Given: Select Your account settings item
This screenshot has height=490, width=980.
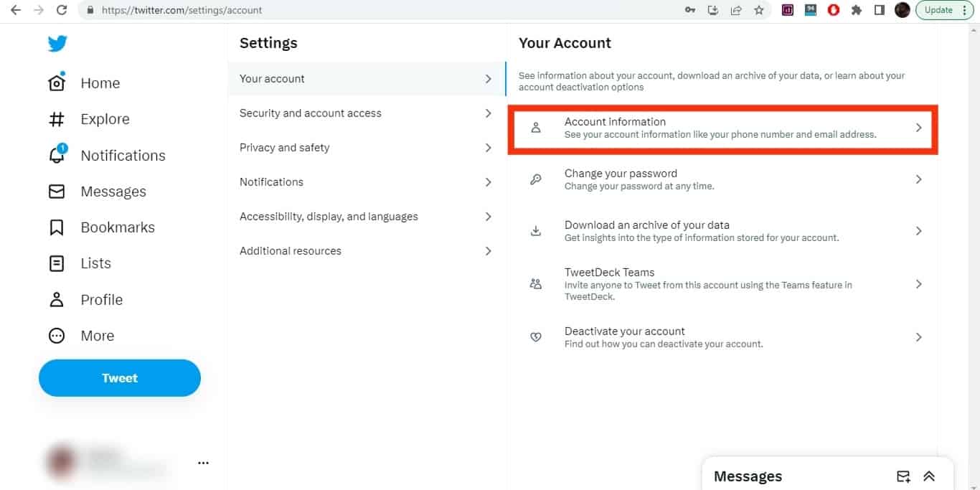Looking at the screenshot, I should [367, 79].
